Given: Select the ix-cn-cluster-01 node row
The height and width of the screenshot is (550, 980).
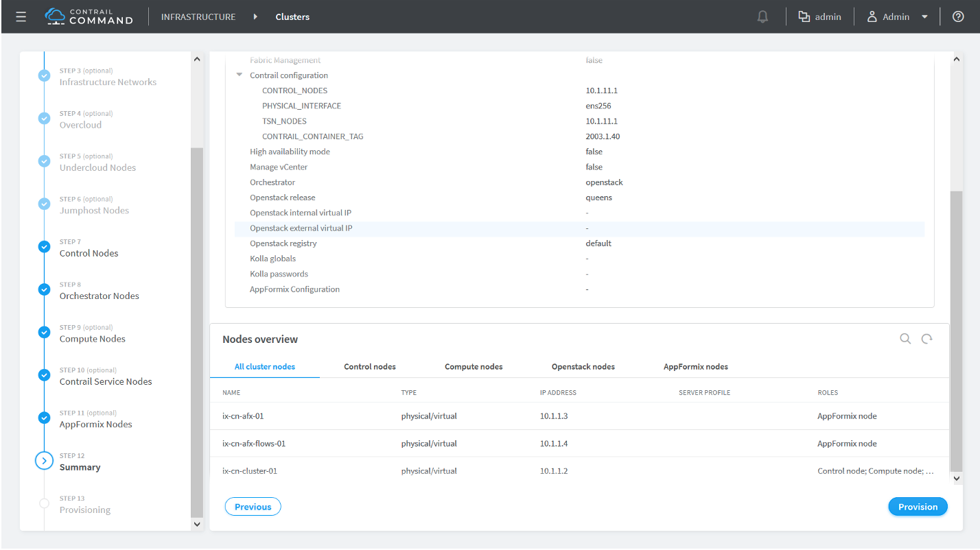Looking at the screenshot, I should click(250, 471).
